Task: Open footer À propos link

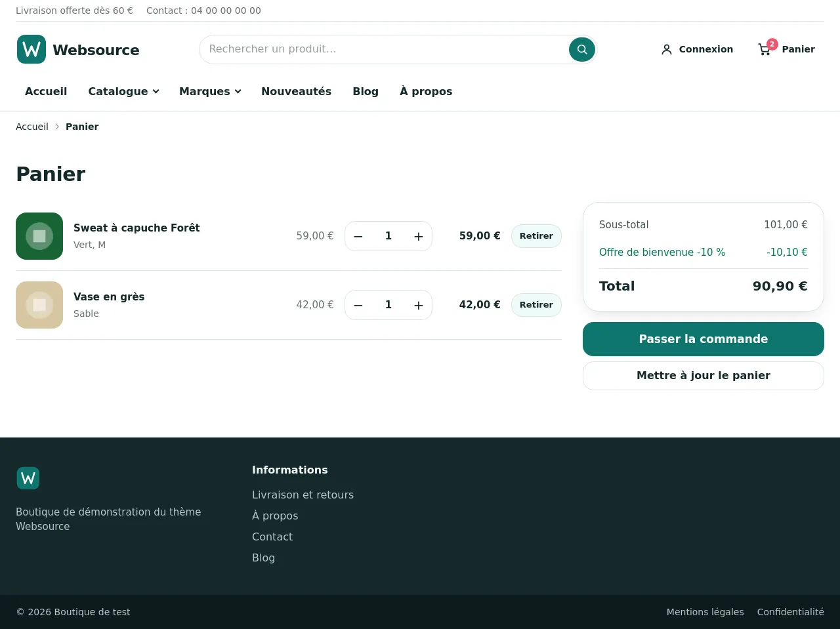Action: [x=275, y=516]
